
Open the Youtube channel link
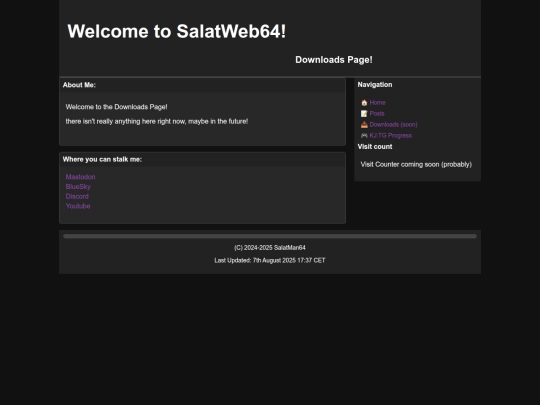click(78, 206)
